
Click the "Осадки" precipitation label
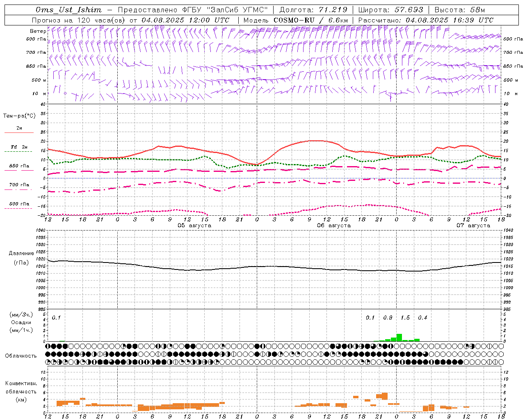click(21, 322)
